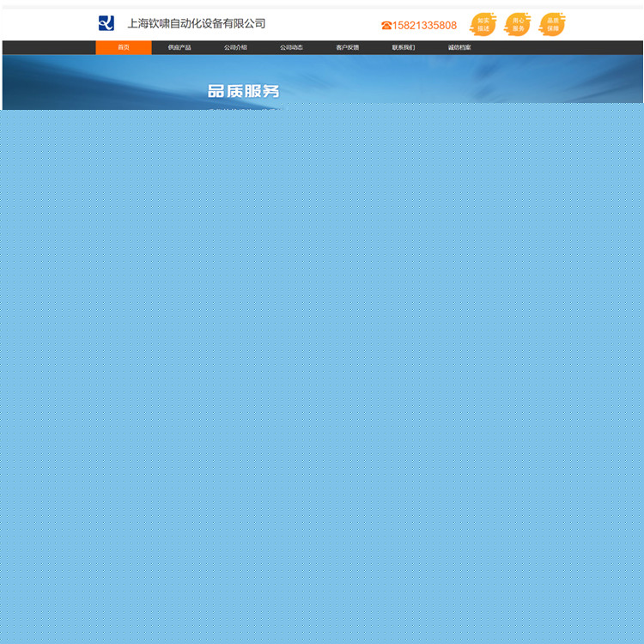Open the 首页 navigation tab
The height and width of the screenshot is (644, 644).
[124, 47]
